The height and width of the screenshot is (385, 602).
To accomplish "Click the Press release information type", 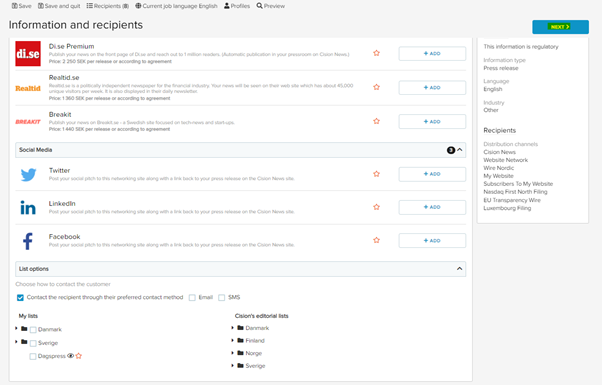I will pos(501,68).
